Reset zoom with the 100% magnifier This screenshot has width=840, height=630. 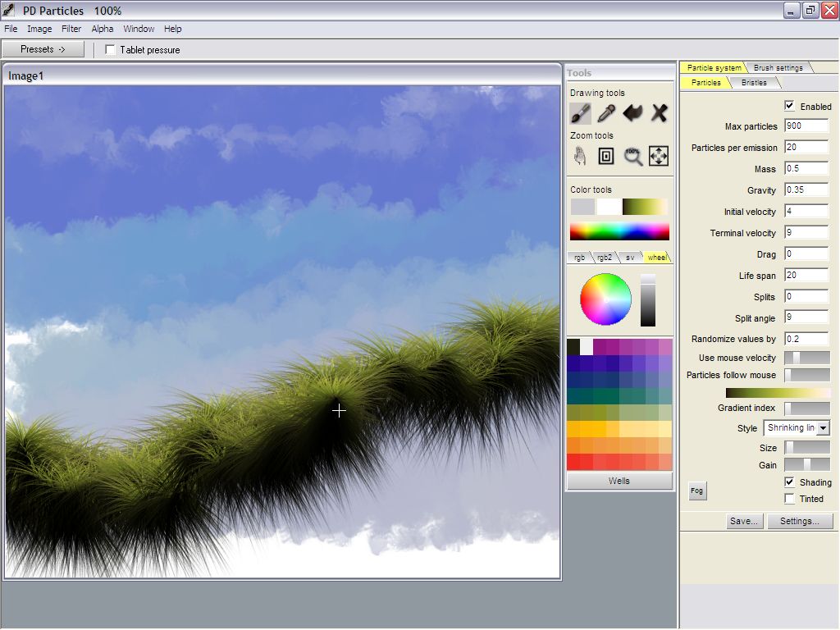[x=632, y=156]
